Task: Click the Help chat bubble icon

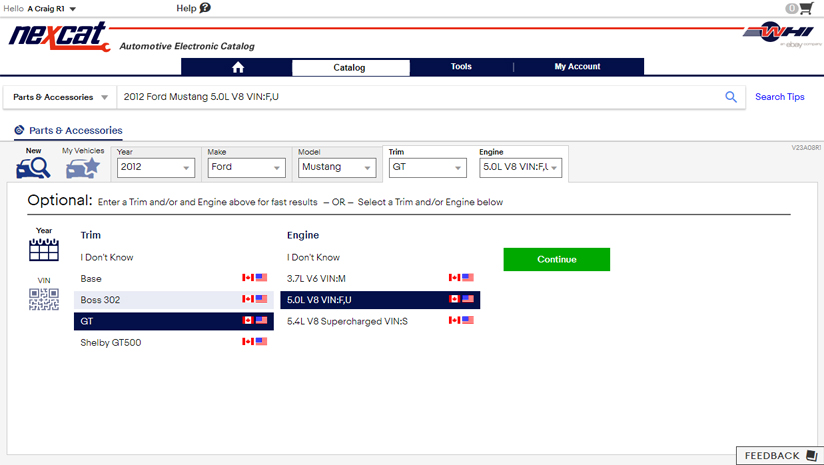Action: 205,8
